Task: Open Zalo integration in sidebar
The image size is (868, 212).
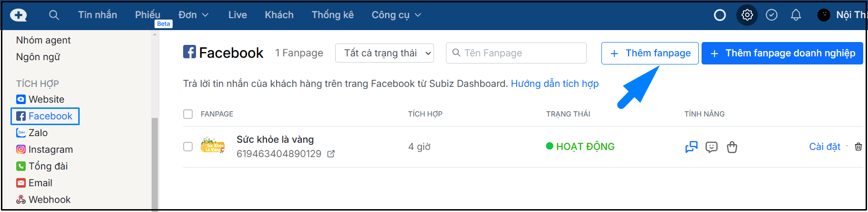Action: click(x=38, y=133)
